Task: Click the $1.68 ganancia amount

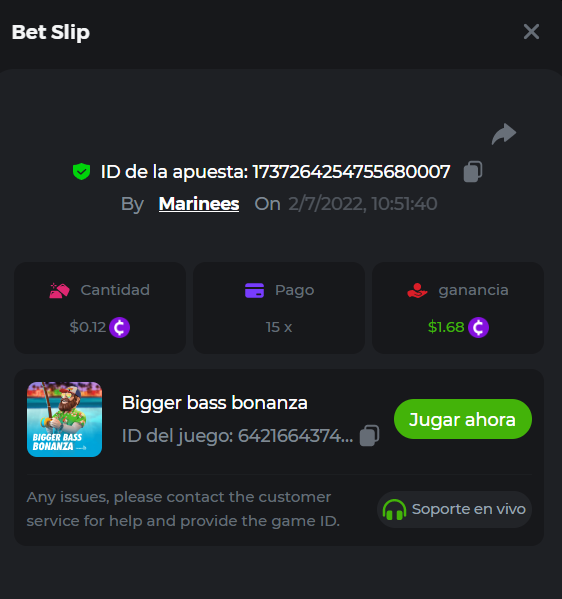Action: pos(446,327)
